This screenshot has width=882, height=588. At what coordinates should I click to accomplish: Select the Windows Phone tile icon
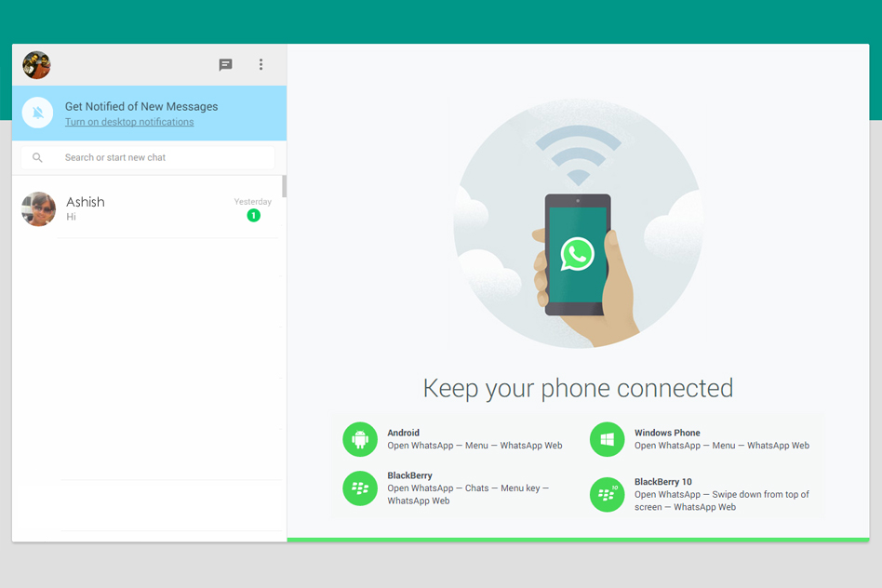click(x=608, y=439)
